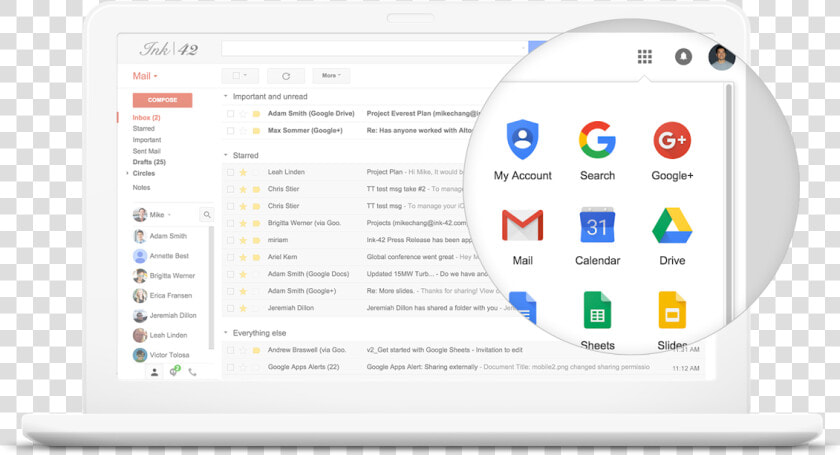The image size is (840, 455).
Task: Open the Docs app icon
Action: tap(522, 308)
